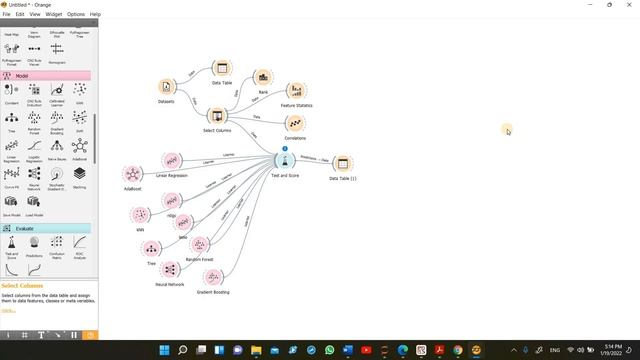Screen dimensions: 640x360
Task: Add Logistic Regression widget from Model panel
Action: pyautogui.click(x=34, y=150)
